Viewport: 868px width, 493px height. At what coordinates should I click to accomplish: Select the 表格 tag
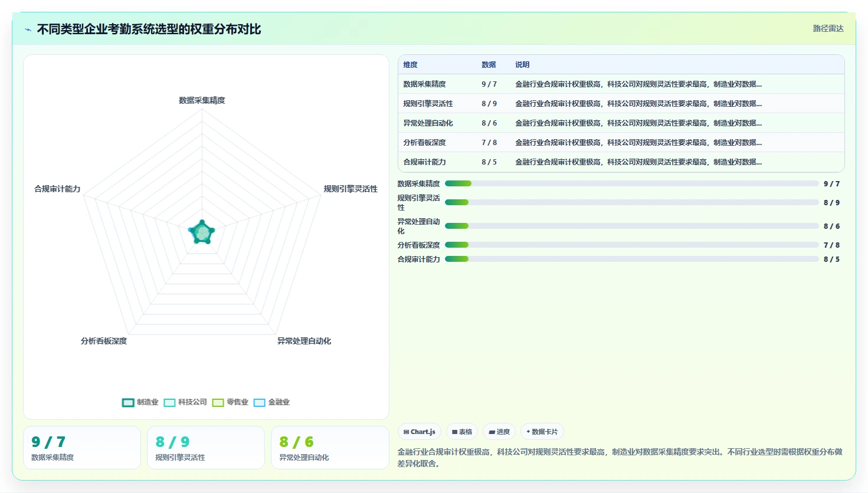coord(462,432)
